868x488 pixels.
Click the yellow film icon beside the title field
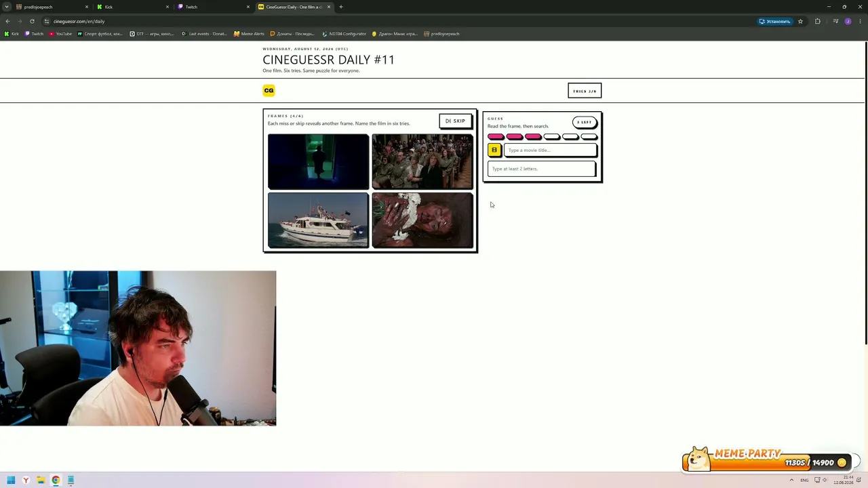pos(494,150)
